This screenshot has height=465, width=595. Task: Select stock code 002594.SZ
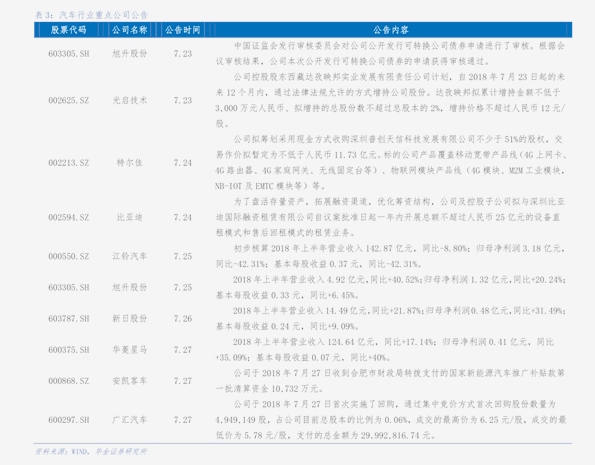pos(69,218)
